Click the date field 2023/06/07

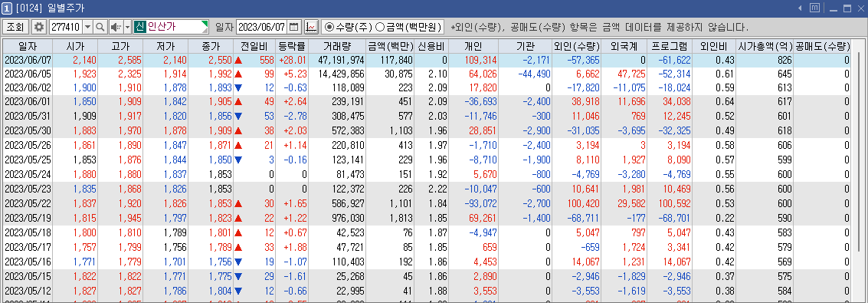click(262, 27)
